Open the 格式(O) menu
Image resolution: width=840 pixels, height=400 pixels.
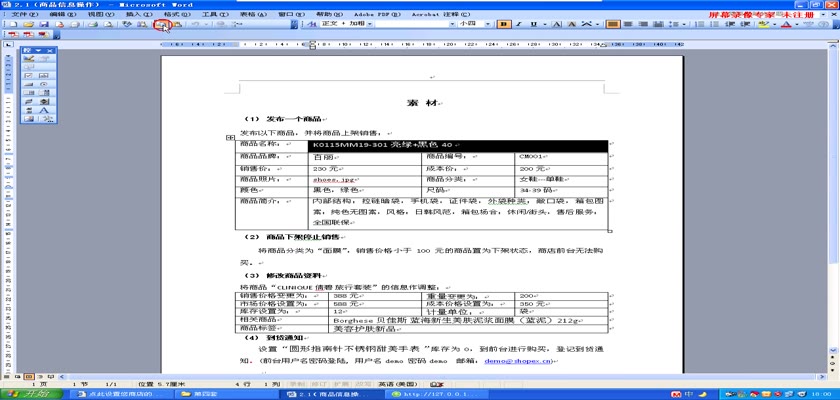(177, 14)
